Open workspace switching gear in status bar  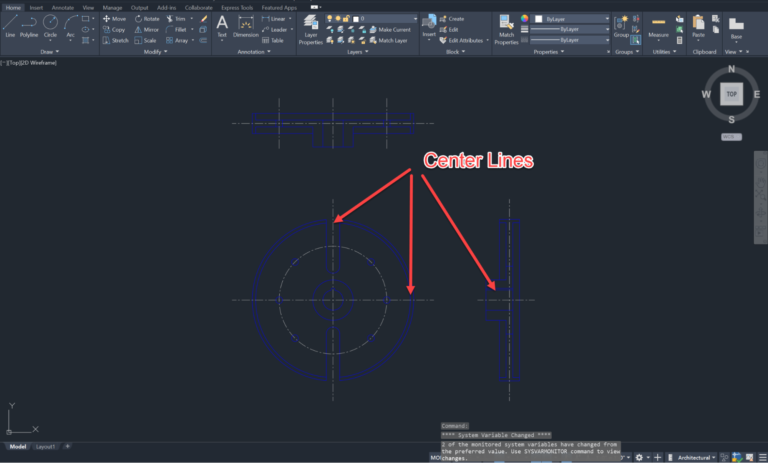(x=639, y=457)
